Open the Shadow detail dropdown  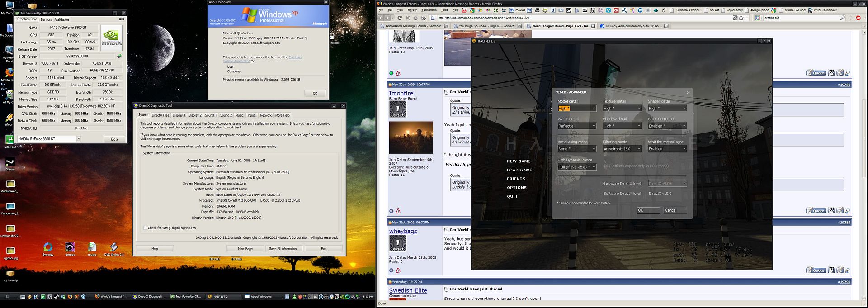click(622, 126)
